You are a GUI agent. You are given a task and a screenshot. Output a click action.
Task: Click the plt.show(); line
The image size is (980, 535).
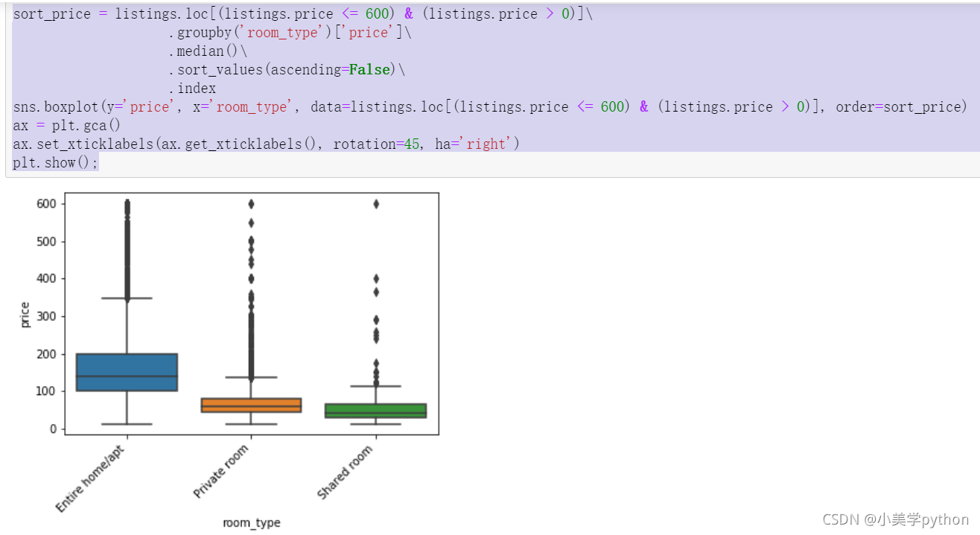click(56, 163)
